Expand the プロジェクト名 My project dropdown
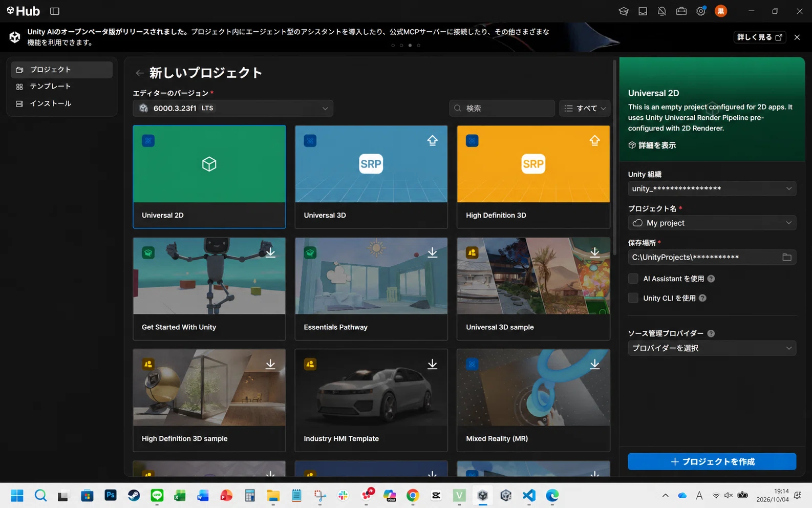Viewport: 812px width, 508px height. [712, 223]
